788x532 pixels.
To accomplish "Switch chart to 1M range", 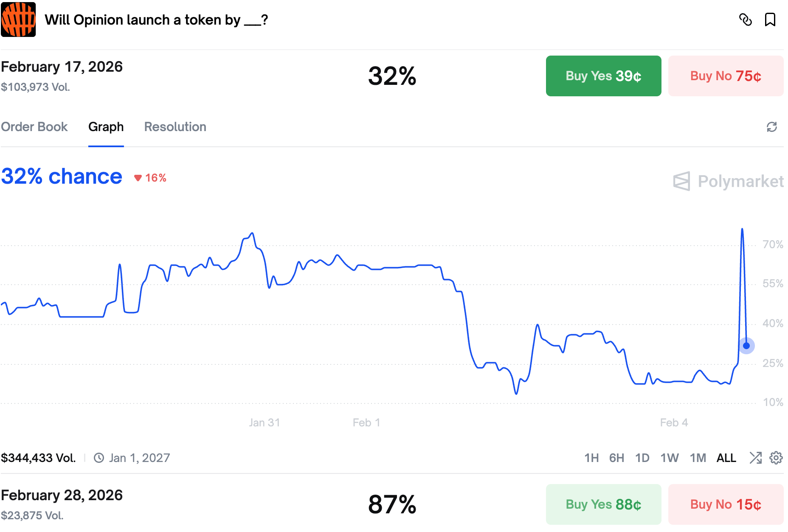I will click(x=698, y=458).
